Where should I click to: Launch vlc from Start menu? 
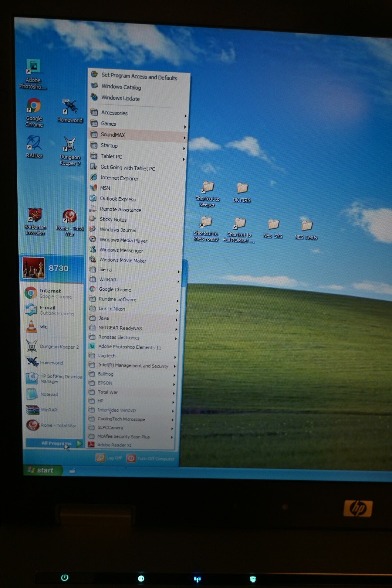point(53,326)
